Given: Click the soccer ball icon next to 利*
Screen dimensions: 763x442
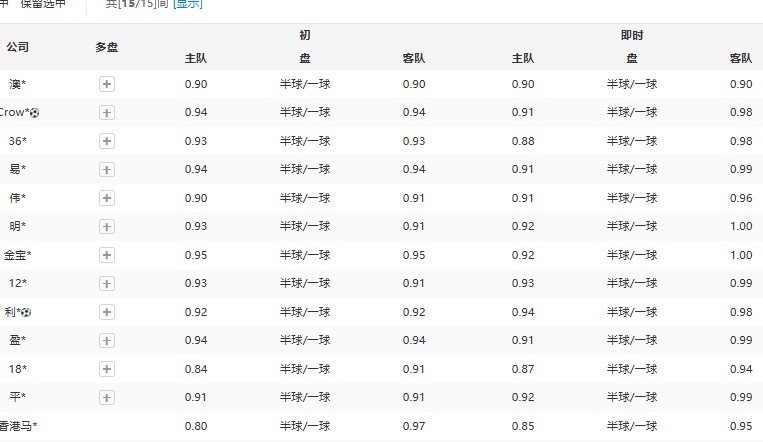Looking at the screenshot, I should pyautogui.click(x=25, y=313).
